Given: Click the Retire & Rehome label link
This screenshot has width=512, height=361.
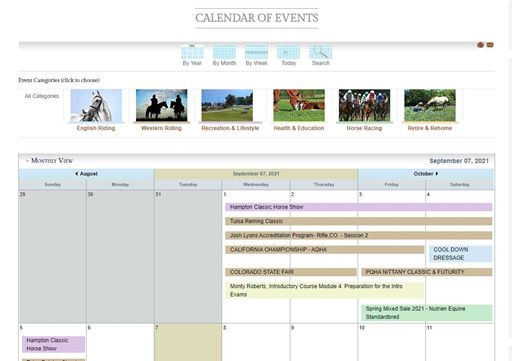Looking at the screenshot, I should pos(430,128).
